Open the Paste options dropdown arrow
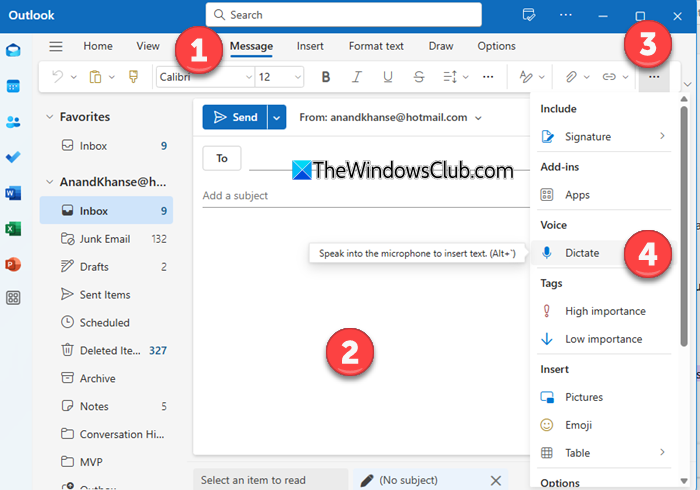This screenshot has width=700, height=490. coord(112,77)
